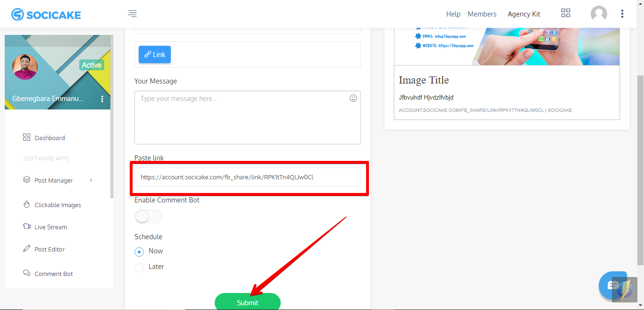The width and height of the screenshot is (644, 310).
Task: Toggle the Enable Comment Bot switch
Action: (148, 217)
